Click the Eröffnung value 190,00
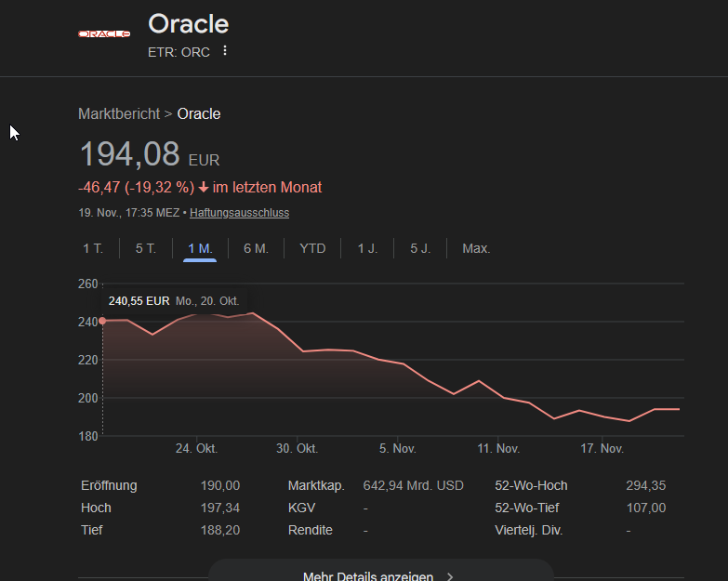Image resolution: width=728 pixels, height=581 pixels. 220,486
